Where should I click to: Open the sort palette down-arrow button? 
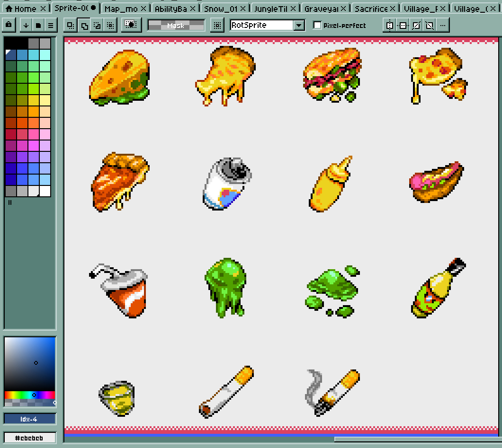[26, 25]
